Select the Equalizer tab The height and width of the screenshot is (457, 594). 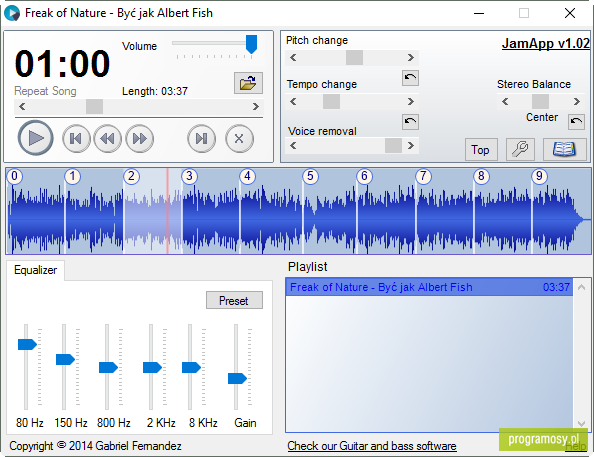pos(36,270)
